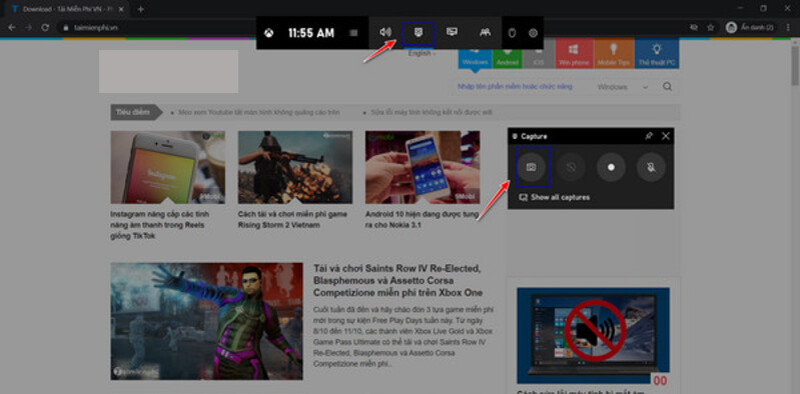Open the Game Bar widget menu list icon

(354, 33)
